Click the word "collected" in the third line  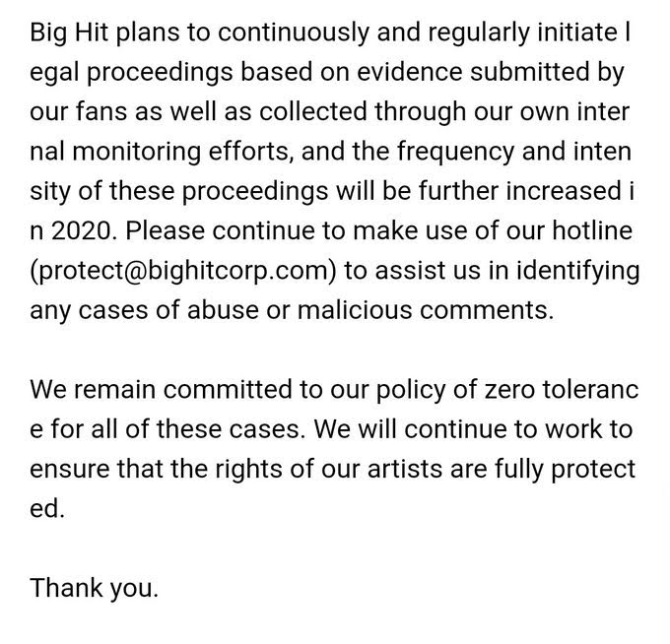click(x=312, y=112)
